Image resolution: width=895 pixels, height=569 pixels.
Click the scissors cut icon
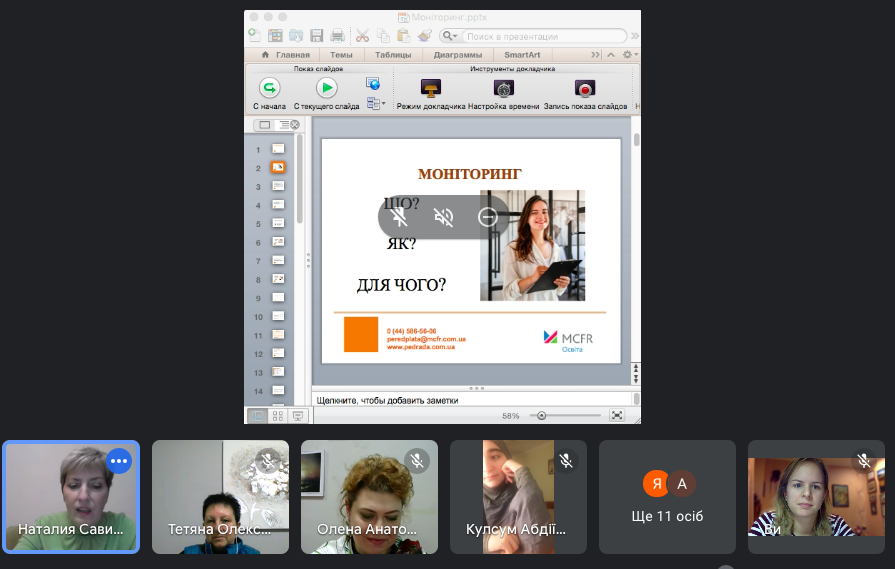pyautogui.click(x=362, y=35)
